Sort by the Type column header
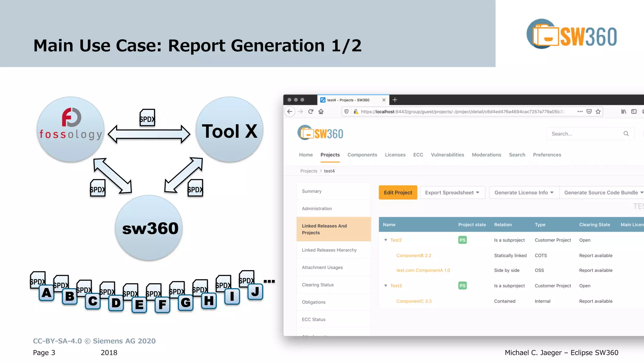The width and height of the screenshot is (644, 362). coord(540,225)
